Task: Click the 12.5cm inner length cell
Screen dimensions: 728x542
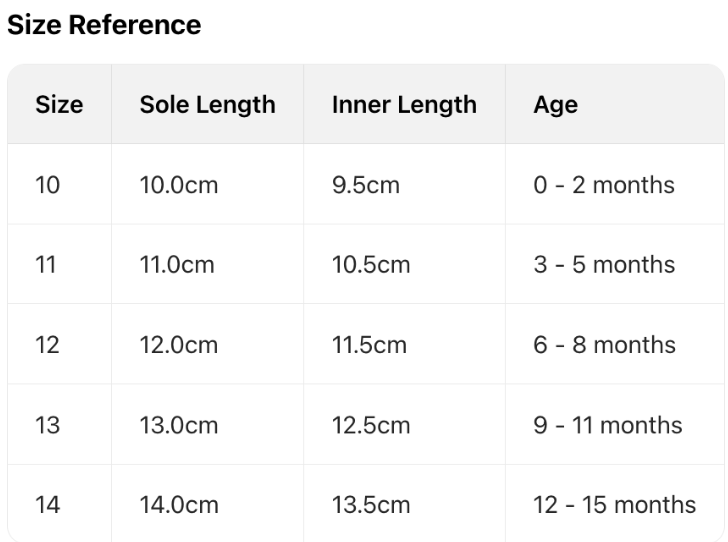Action: (x=371, y=425)
